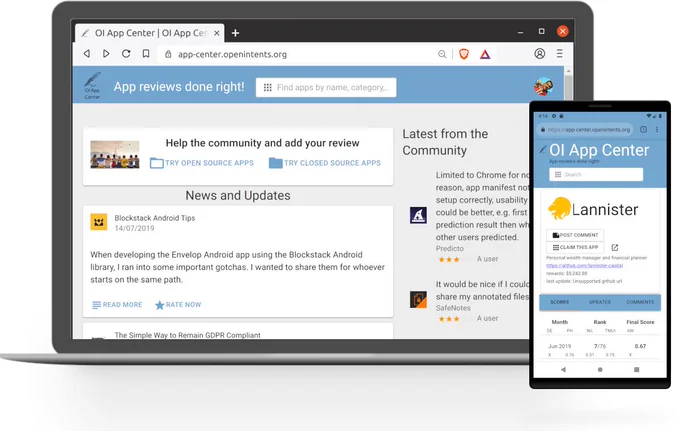Switch to the Updates tab on phone
680x431 pixels.
pyautogui.click(x=600, y=302)
